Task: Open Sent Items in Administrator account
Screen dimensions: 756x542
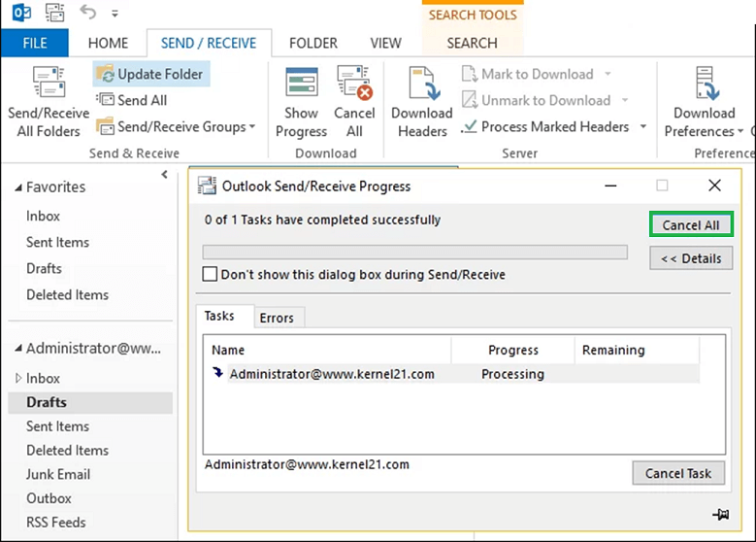Action: 57,426
